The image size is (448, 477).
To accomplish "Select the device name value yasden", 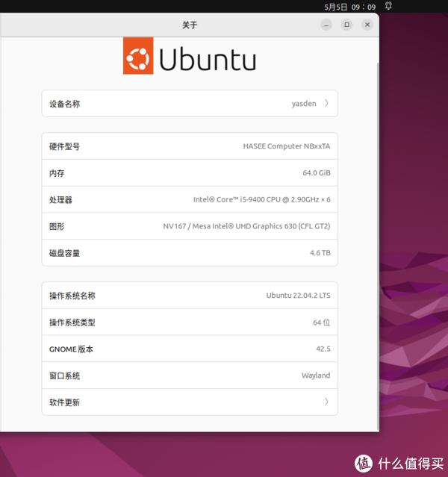I will (304, 104).
